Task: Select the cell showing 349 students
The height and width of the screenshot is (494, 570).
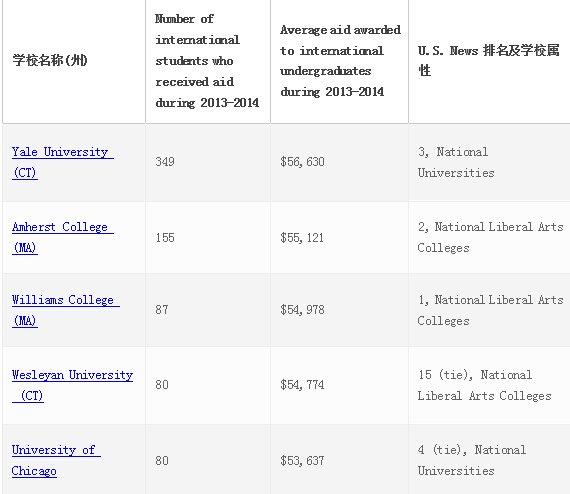Action: 208,162
